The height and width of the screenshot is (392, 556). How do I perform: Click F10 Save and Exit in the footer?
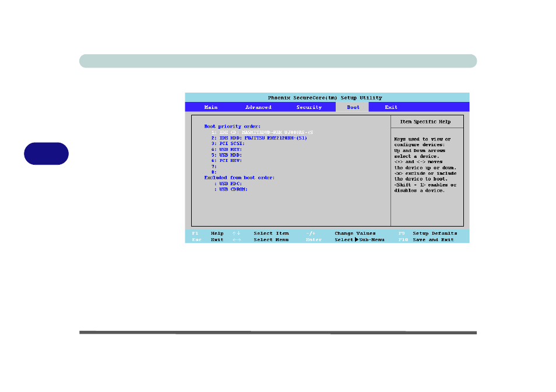coord(426,239)
